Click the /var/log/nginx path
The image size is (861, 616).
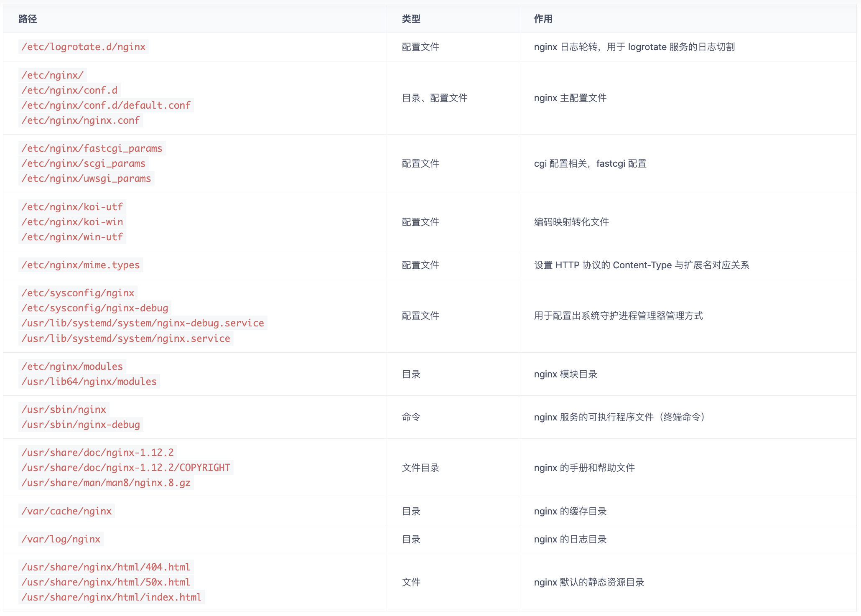[61, 539]
